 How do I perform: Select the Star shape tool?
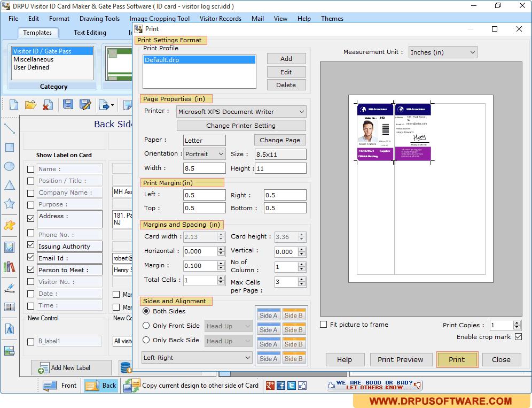click(9, 203)
